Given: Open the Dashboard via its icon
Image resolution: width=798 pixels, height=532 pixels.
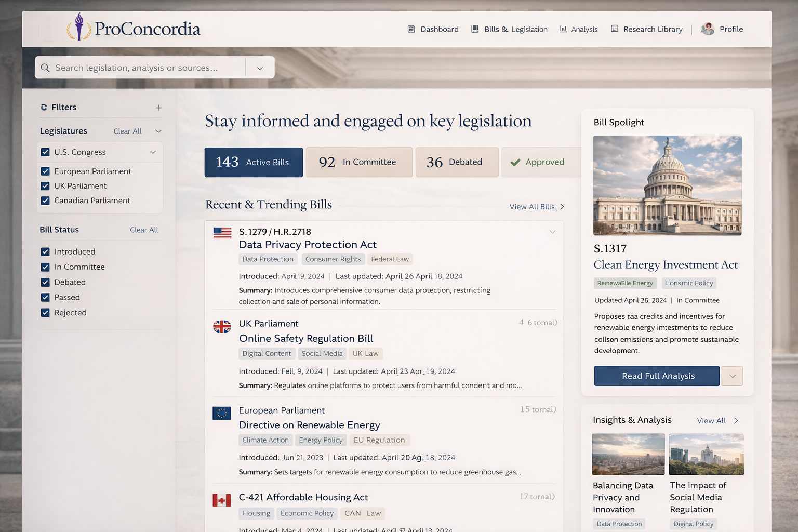Looking at the screenshot, I should click(411, 29).
